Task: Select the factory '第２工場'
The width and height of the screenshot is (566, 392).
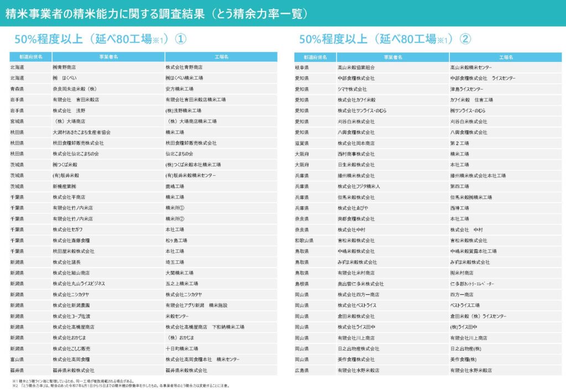Action: point(459,143)
